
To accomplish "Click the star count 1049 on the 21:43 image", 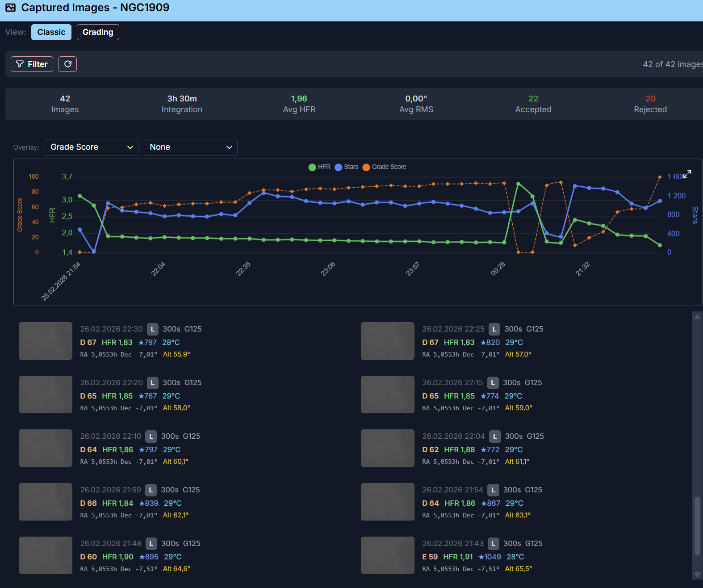I will tap(490, 557).
